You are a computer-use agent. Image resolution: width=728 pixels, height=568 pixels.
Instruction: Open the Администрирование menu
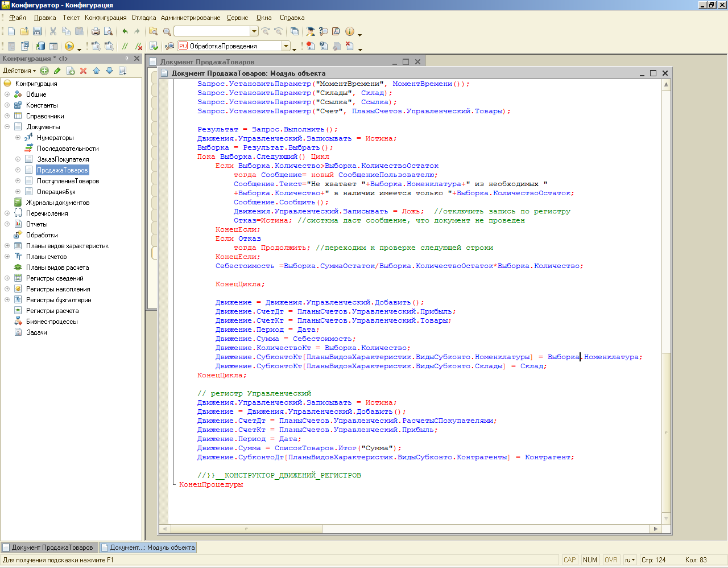190,18
